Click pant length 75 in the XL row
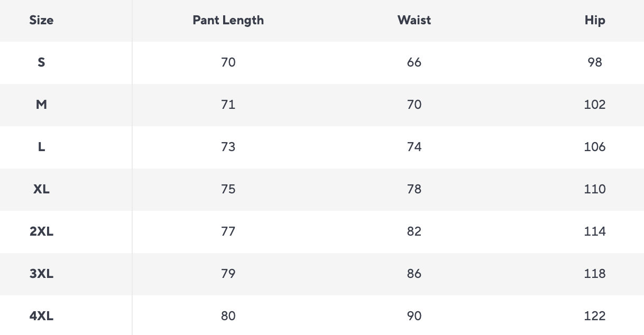Viewport: 644px width, 335px height. point(228,189)
